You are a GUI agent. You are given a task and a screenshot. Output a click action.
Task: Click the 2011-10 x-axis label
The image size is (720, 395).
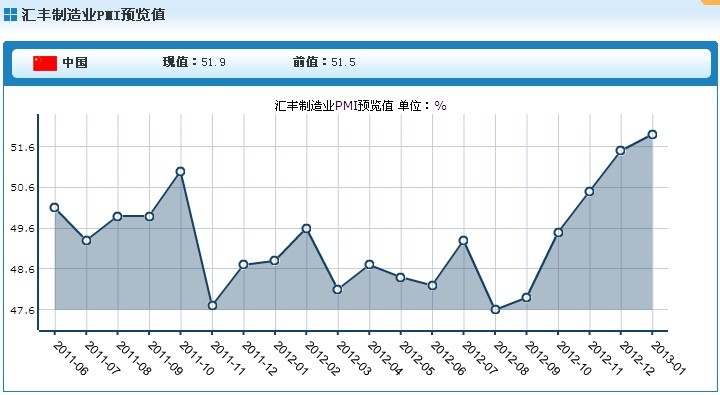click(x=196, y=358)
